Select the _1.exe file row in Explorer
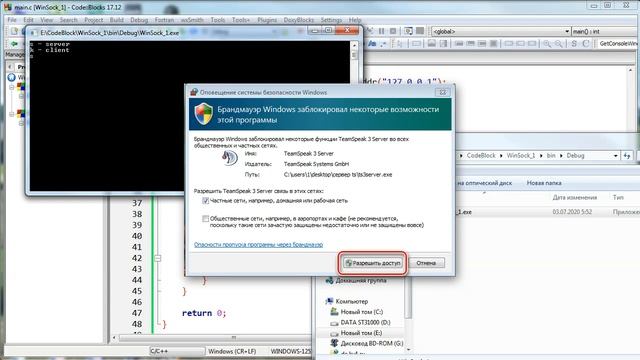This screenshot has height=360, width=640. pos(547,212)
